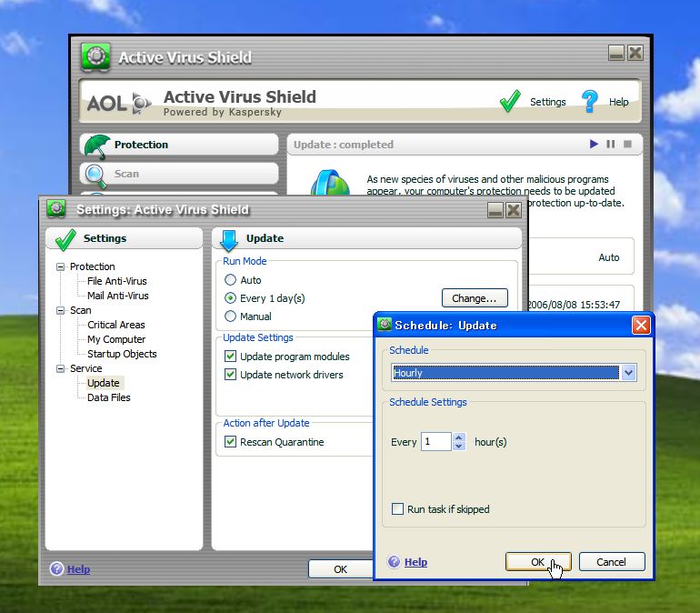Viewport: 700px width, 613px height.
Task: Select Data Files in settings tree
Action: (109, 397)
